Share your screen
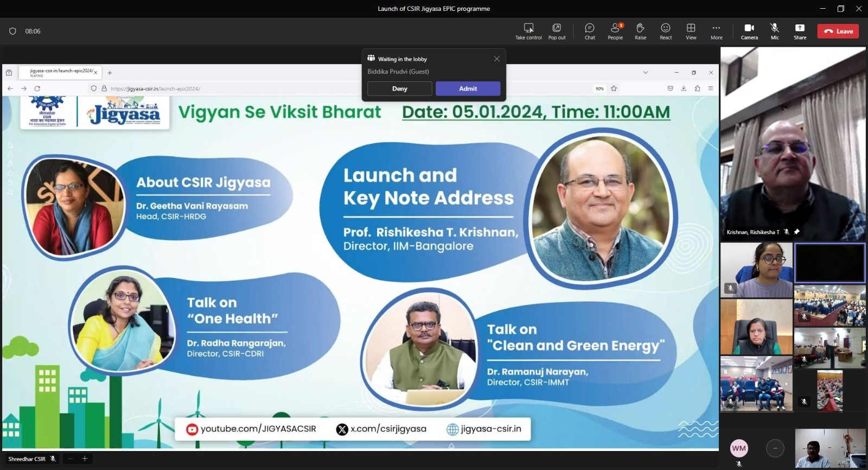868x470 pixels. click(800, 31)
